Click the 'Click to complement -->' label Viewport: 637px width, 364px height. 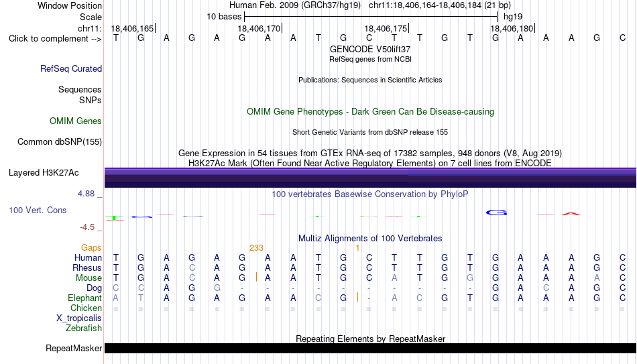coord(55,39)
